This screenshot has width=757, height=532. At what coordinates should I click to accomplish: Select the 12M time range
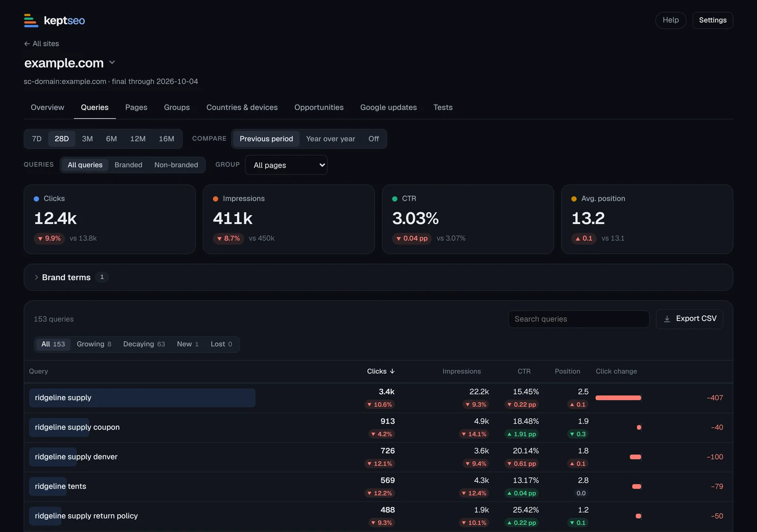(138, 139)
